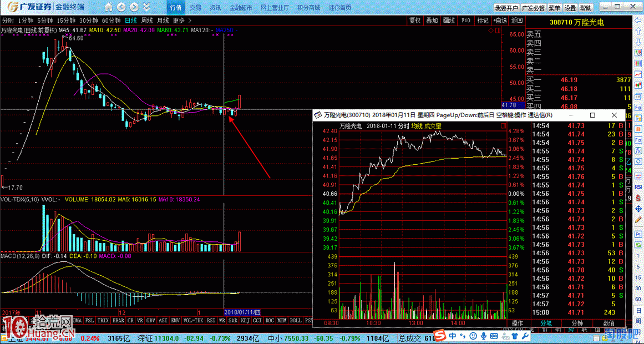644x344 pixels.
Task: Open the F10 company info sidebar icon
Action: (x=638, y=107)
